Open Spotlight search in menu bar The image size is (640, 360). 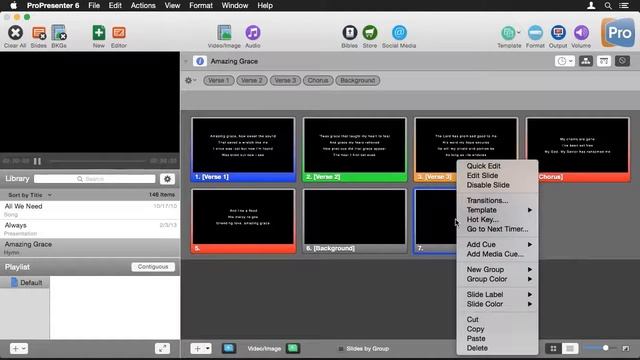tap(608, 5)
